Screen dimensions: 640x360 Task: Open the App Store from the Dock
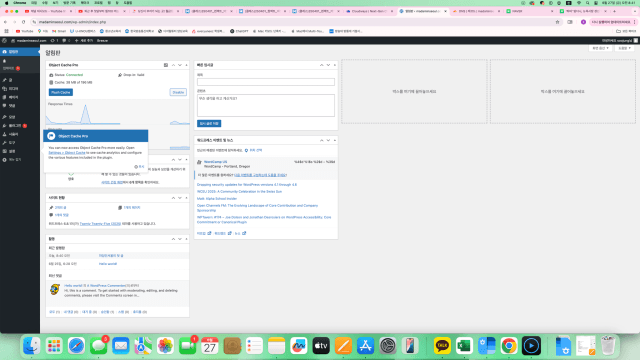366,346
